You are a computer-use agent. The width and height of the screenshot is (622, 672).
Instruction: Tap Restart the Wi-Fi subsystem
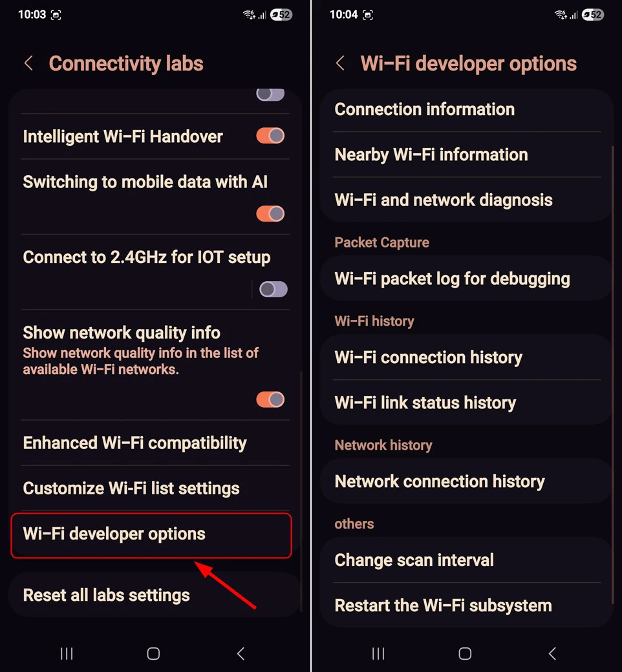(x=466, y=605)
